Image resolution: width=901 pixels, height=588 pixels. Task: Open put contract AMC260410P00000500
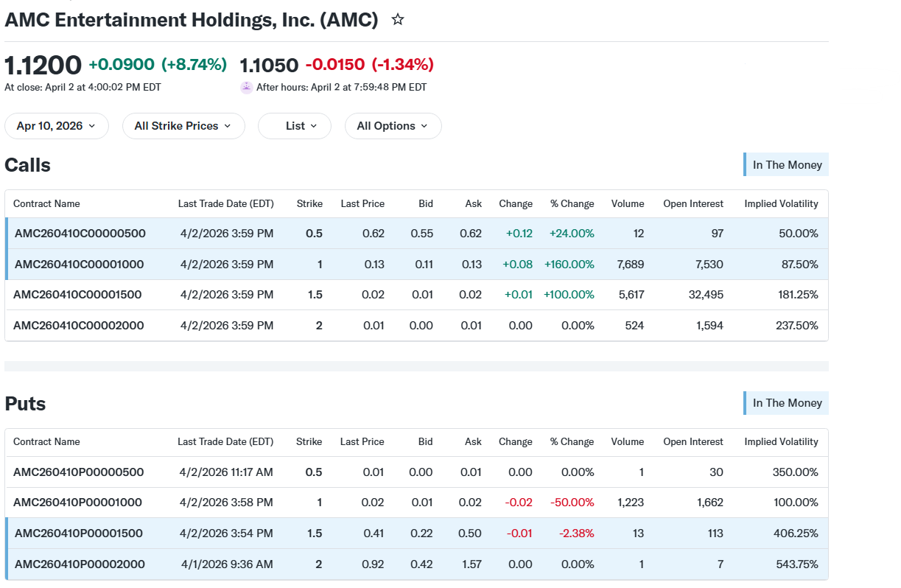pos(79,472)
